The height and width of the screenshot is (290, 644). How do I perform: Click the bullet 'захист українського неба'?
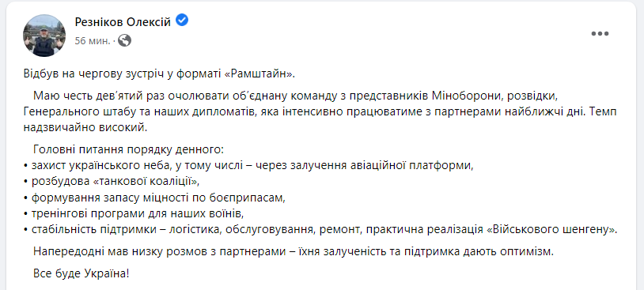(x=249, y=166)
